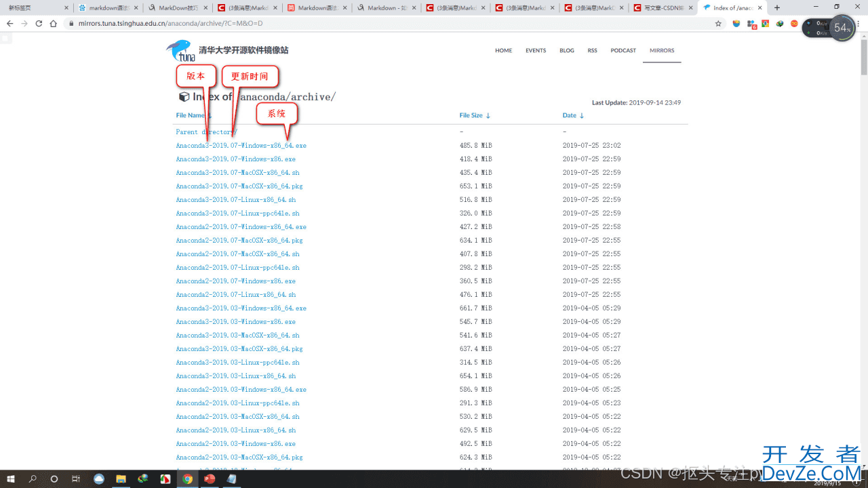Open EVENTS in the site navigation
This screenshot has width=868, height=488.
click(x=536, y=51)
